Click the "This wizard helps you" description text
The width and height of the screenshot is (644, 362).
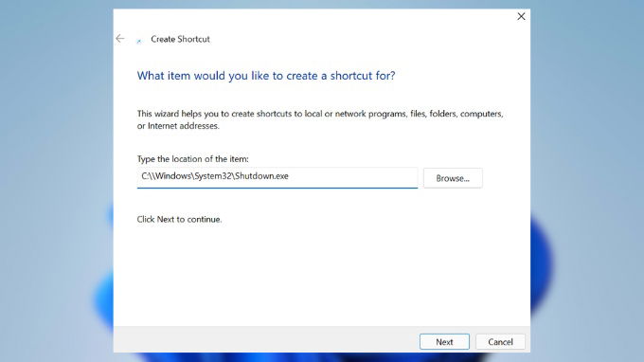coord(320,119)
